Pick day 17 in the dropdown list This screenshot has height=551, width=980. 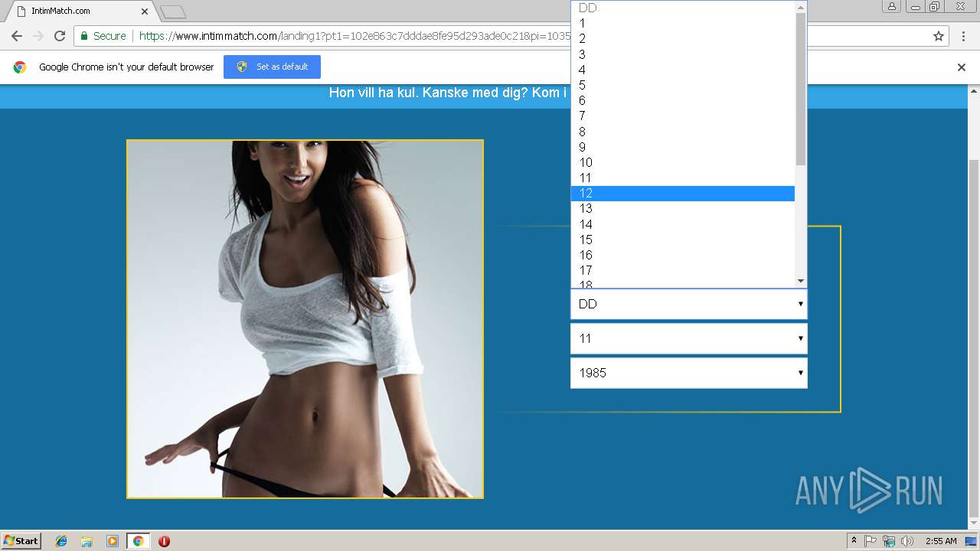[682, 270]
